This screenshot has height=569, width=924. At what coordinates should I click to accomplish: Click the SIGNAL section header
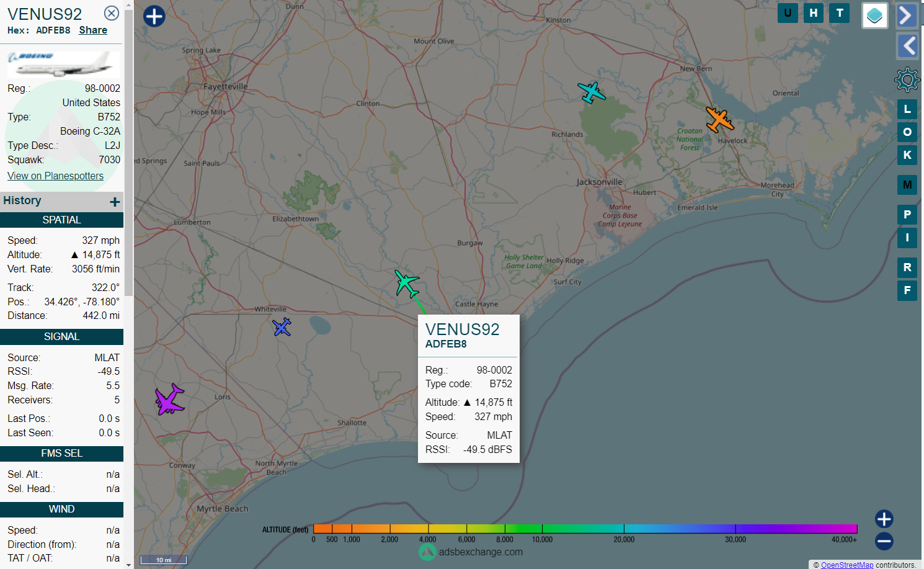61,337
